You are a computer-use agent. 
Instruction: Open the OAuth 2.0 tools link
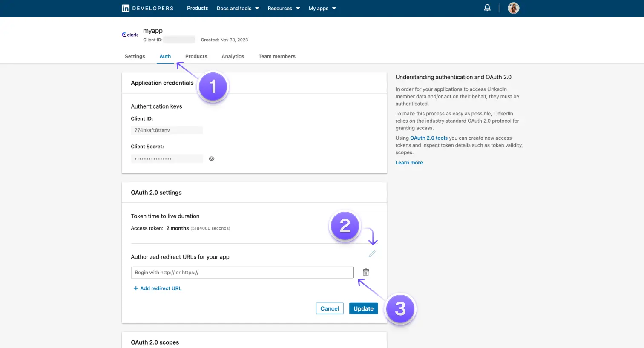tap(429, 138)
